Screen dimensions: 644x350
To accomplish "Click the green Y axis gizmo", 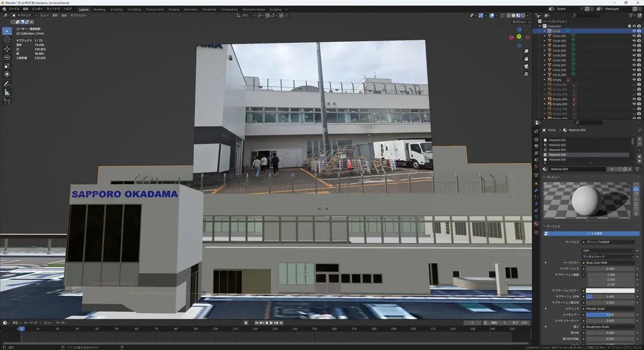I will 519,36.
